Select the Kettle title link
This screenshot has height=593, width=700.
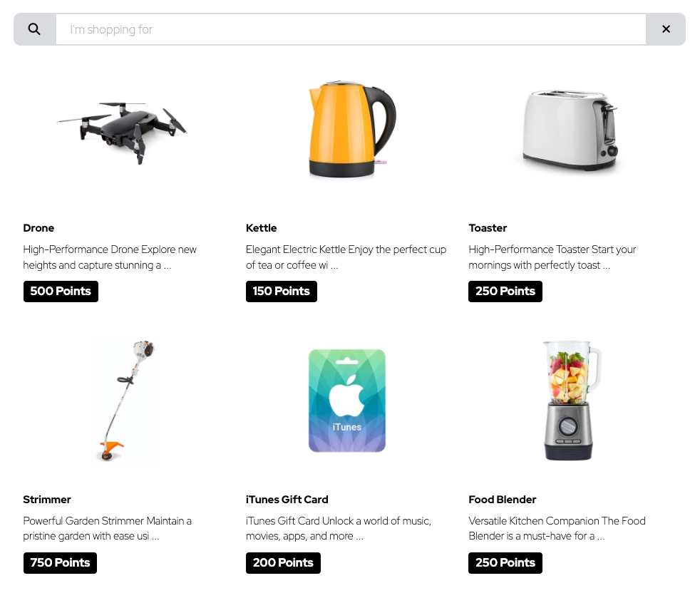click(261, 228)
